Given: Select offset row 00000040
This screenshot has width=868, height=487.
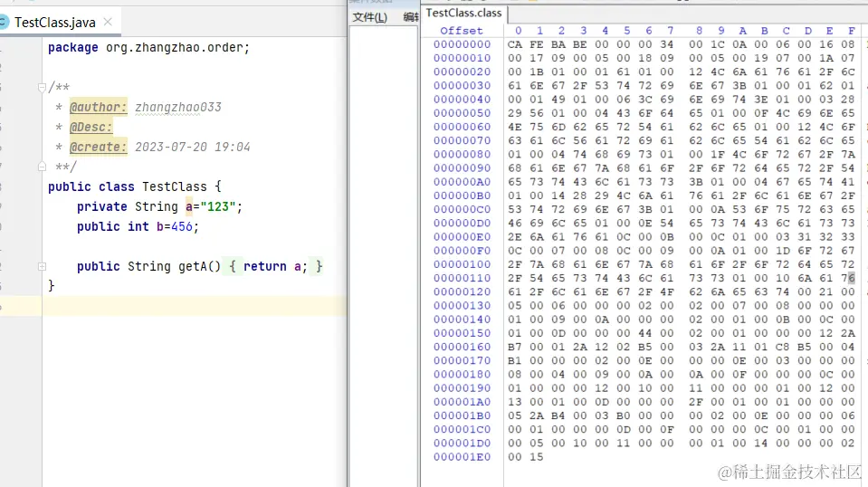Looking at the screenshot, I should pos(462,99).
